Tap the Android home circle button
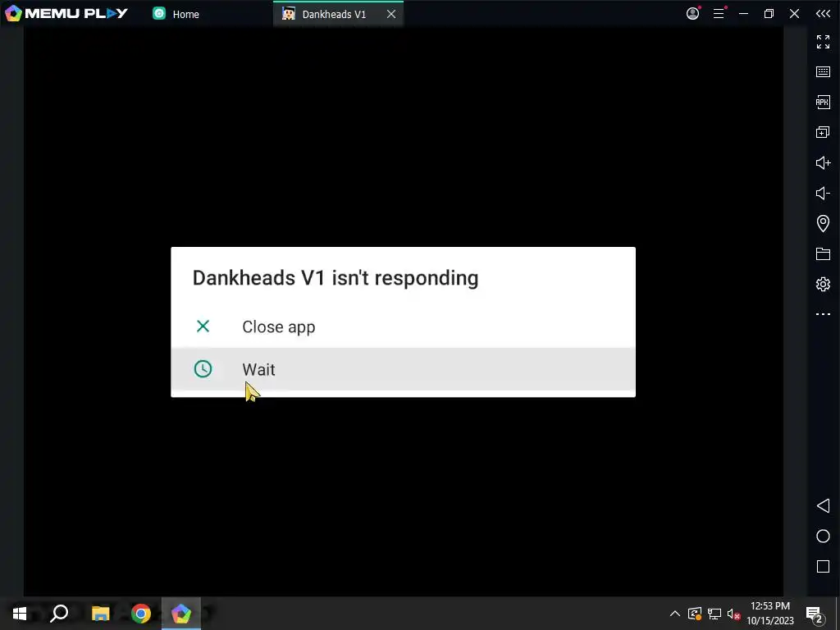Image resolution: width=840 pixels, height=630 pixels. click(x=823, y=536)
